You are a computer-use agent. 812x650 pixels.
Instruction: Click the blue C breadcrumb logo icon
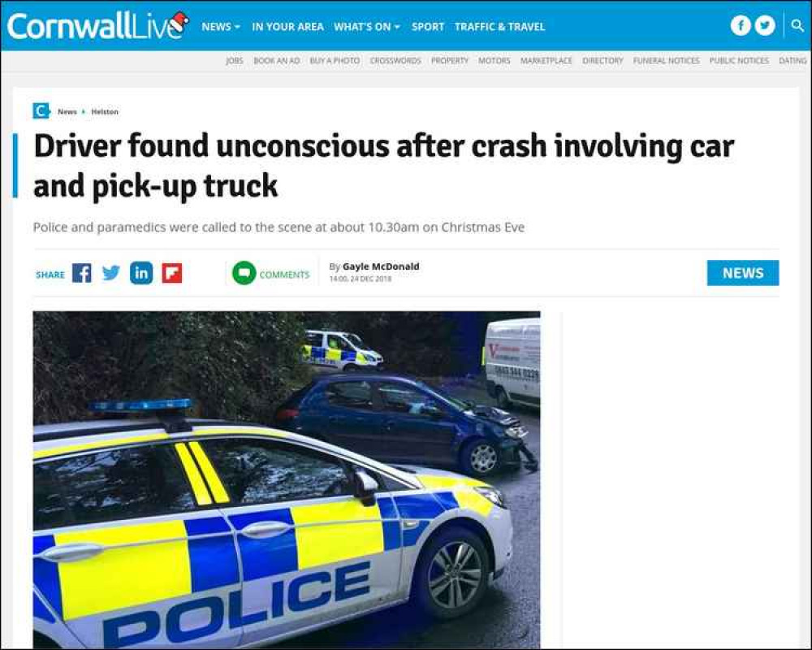(41, 111)
